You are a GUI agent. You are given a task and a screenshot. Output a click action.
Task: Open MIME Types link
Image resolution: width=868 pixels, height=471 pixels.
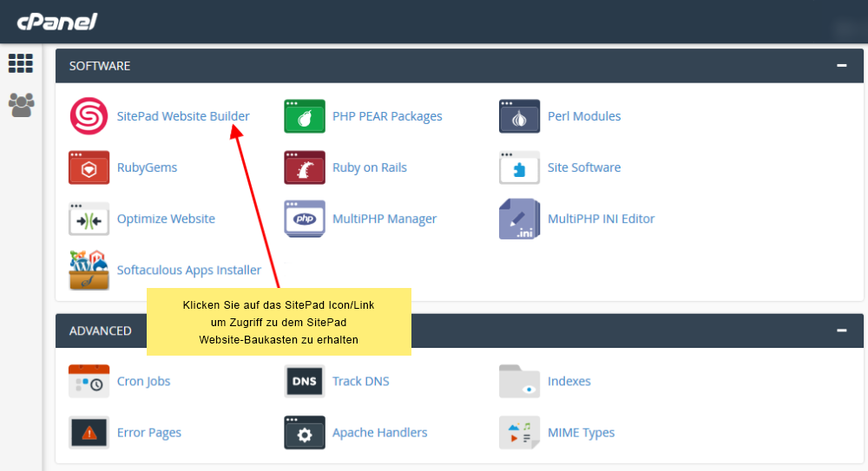click(582, 433)
